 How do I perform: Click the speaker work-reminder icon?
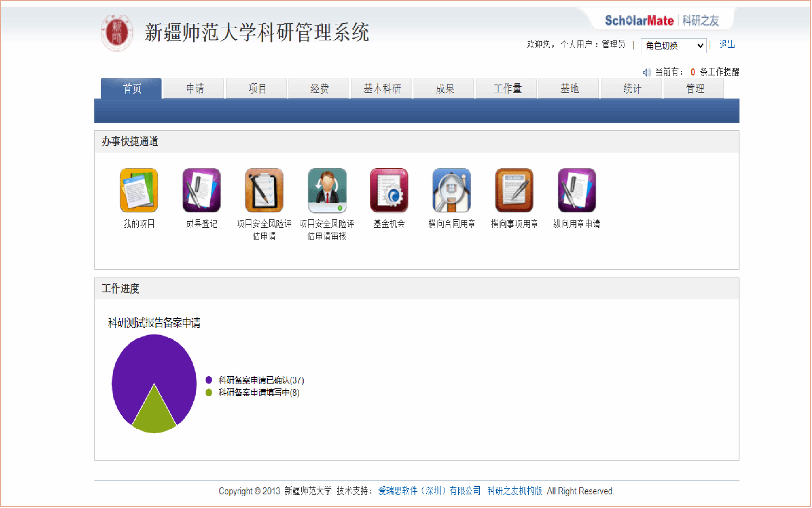646,72
